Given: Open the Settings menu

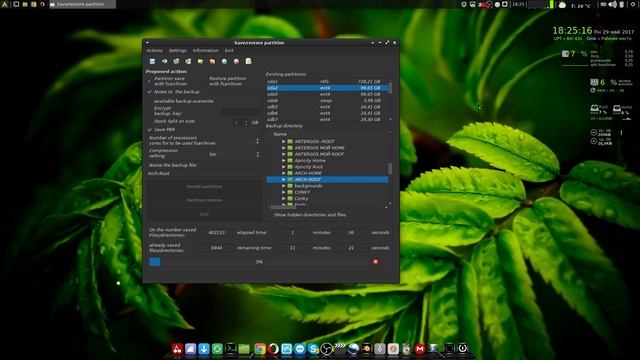Looking at the screenshot, I should click(178, 51).
